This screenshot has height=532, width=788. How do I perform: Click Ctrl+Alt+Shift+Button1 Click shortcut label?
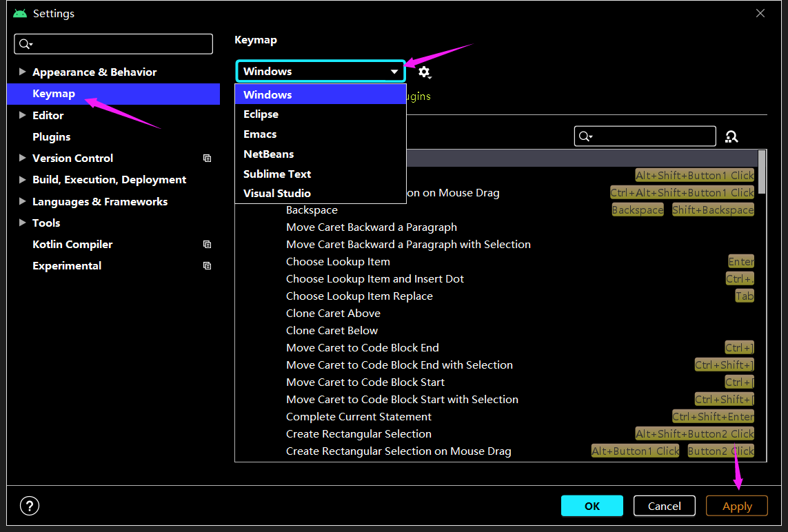tap(682, 193)
